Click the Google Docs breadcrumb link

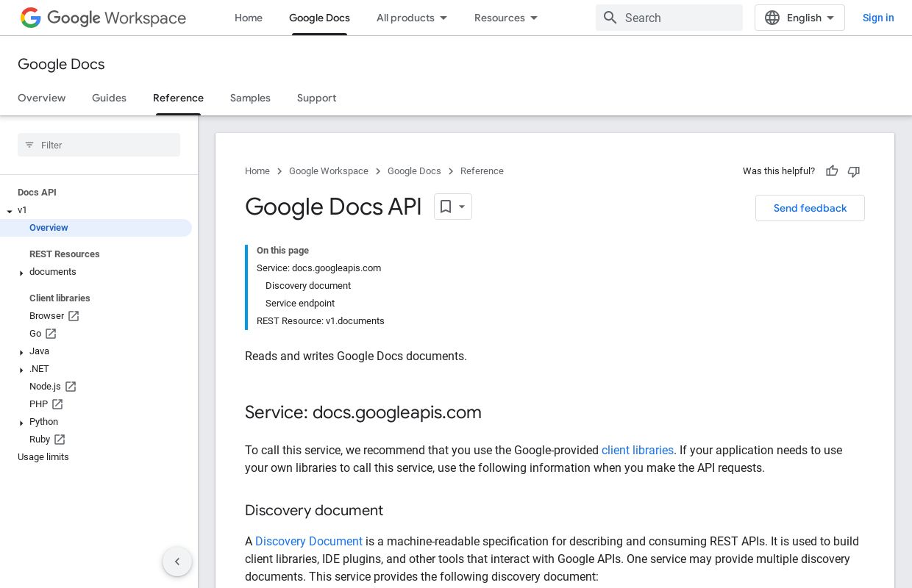coord(414,171)
